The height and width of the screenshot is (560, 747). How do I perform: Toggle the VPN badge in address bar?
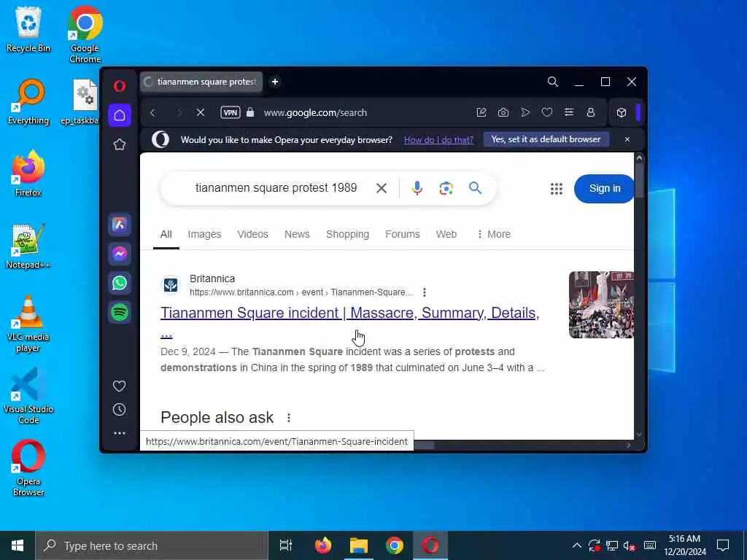click(x=230, y=112)
